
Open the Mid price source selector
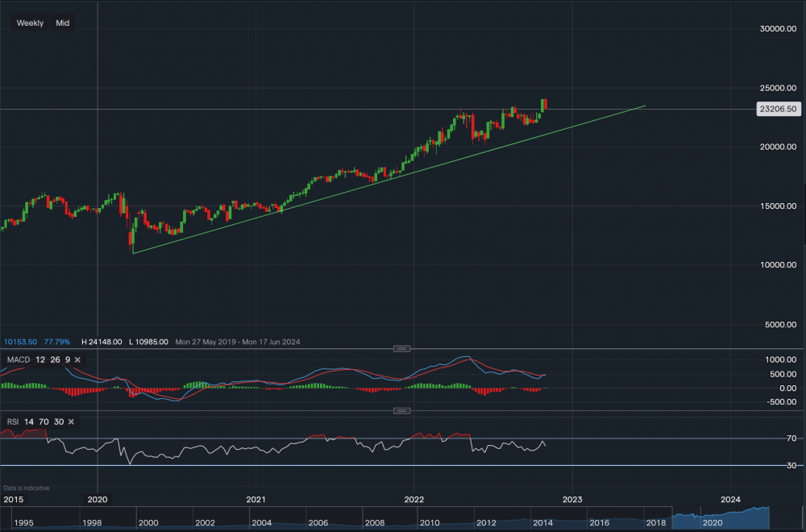(x=61, y=23)
